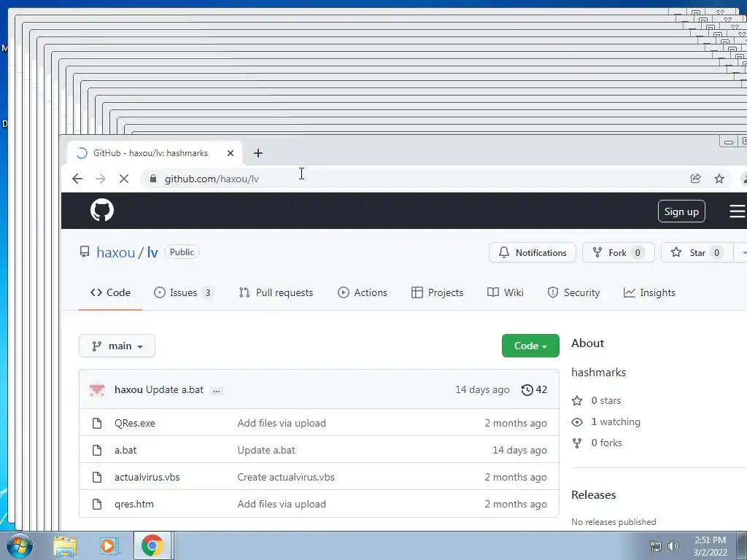The height and width of the screenshot is (560, 747).
Task: Share this page via address bar icon
Action: (695, 179)
